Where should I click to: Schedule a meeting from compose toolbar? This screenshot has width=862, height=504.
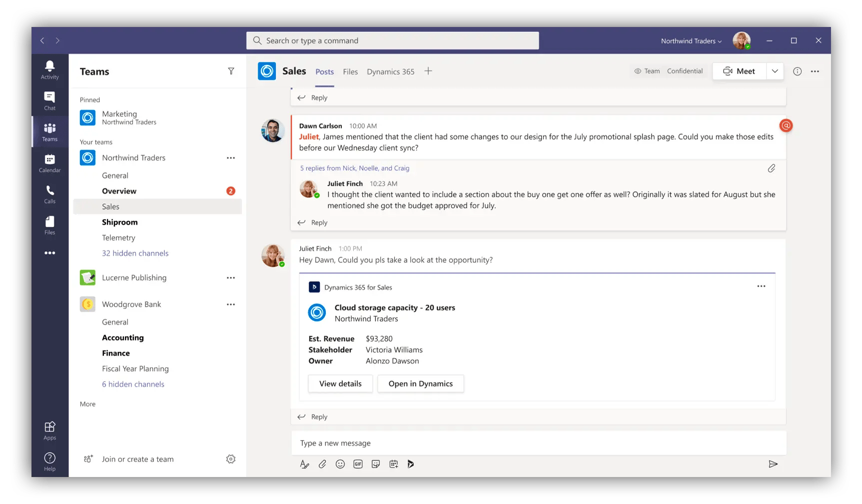pos(394,464)
